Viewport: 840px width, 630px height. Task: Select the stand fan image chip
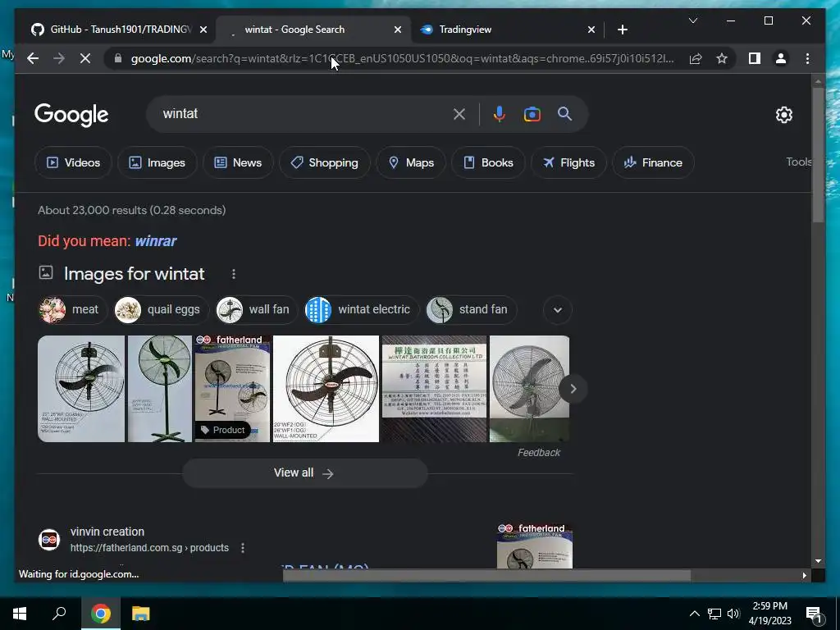point(470,309)
